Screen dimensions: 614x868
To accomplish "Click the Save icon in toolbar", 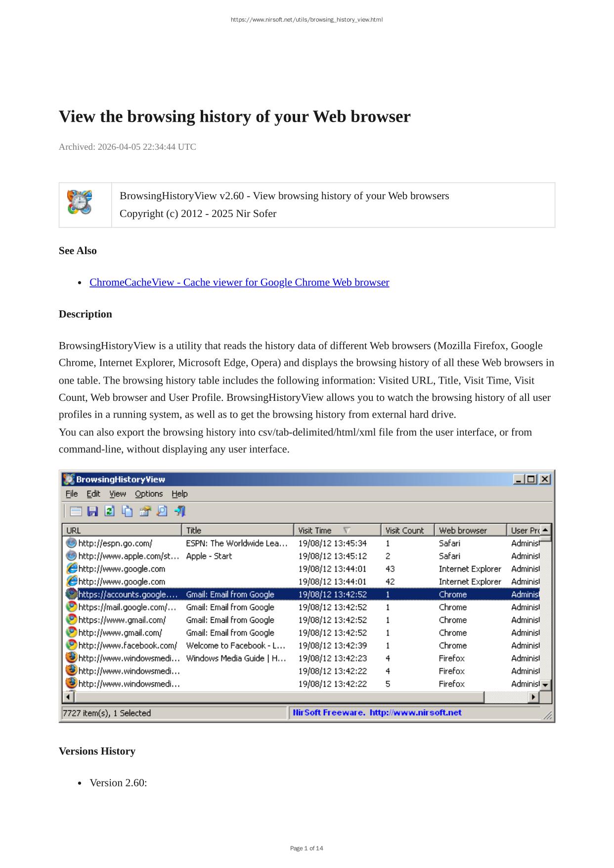I will coord(92,511).
